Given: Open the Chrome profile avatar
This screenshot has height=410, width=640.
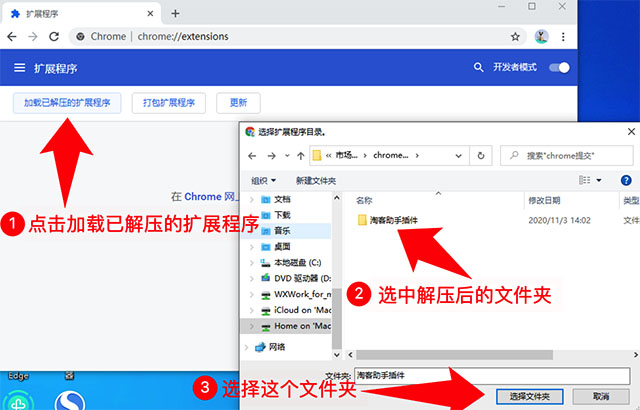Looking at the screenshot, I should [x=541, y=37].
